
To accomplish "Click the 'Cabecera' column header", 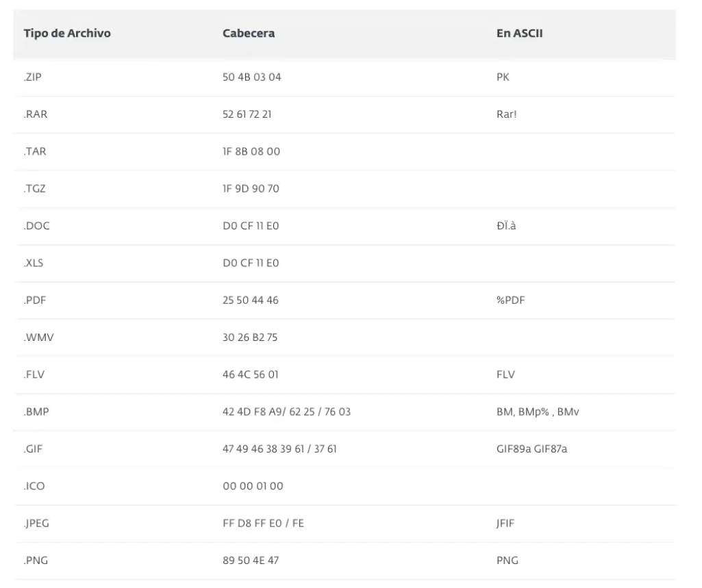I will 249,33.
